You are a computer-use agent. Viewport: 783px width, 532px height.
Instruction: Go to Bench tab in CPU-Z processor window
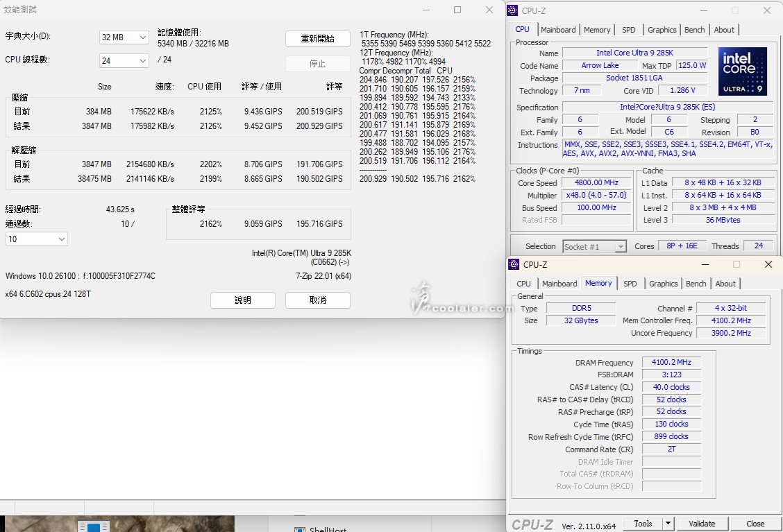[x=695, y=30]
